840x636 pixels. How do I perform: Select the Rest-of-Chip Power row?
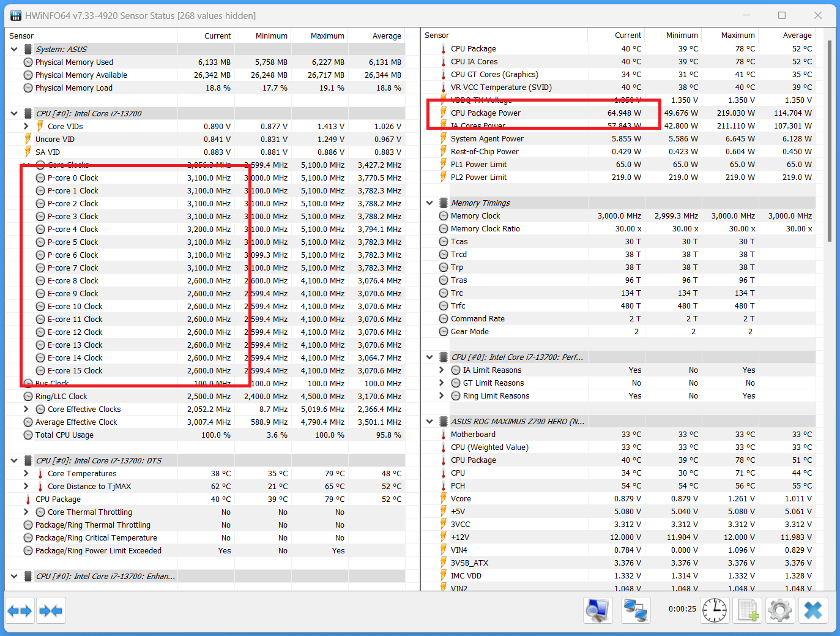[x=619, y=151]
